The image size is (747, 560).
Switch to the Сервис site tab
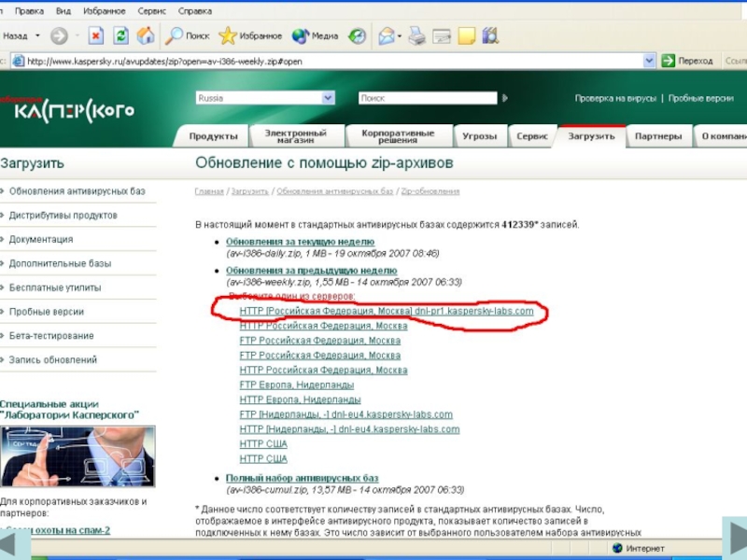point(532,136)
